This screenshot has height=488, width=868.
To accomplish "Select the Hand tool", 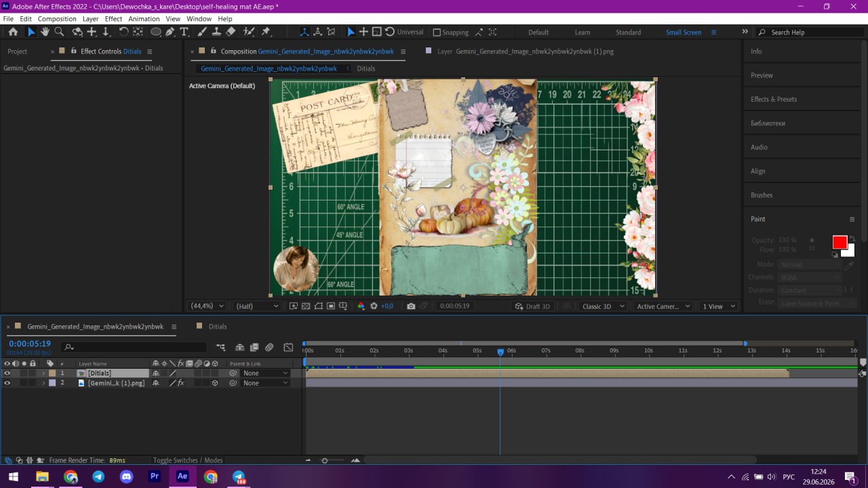I will pyautogui.click(x=45, y=32).
